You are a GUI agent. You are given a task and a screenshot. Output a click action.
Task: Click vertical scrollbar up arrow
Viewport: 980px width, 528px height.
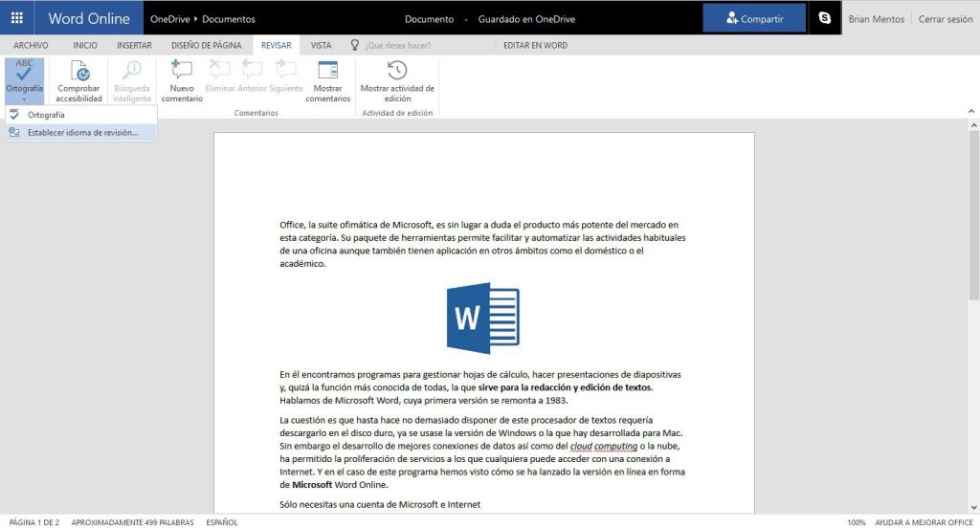(973, 125)
